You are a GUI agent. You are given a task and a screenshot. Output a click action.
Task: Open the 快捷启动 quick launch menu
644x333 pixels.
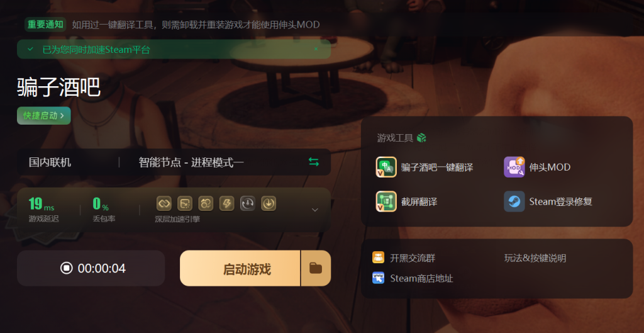click(x=44, y=116)
